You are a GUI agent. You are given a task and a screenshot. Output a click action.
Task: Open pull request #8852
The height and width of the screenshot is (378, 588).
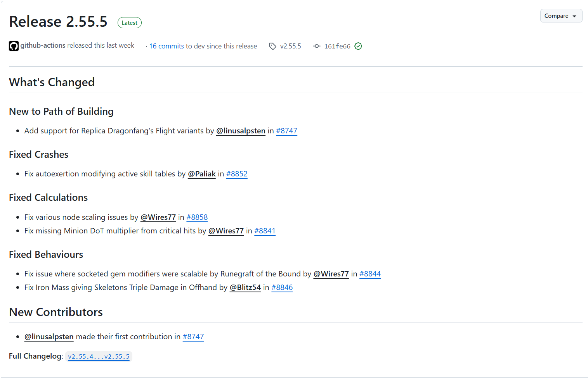click(x=237, y=174)
